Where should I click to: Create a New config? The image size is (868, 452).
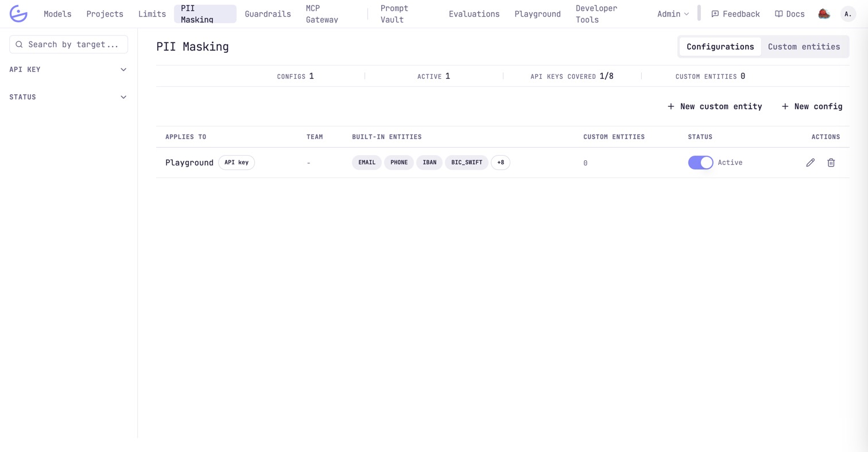click(x=812, y=106)
